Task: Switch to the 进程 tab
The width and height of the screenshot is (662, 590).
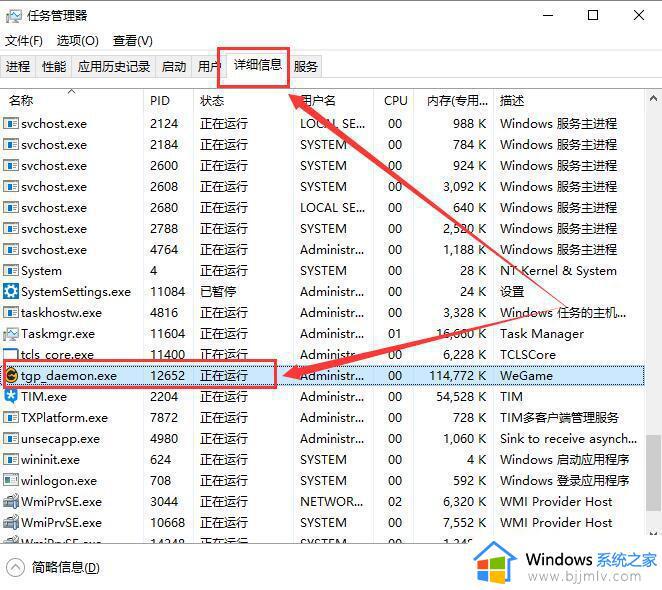Action: coord(18,66)
